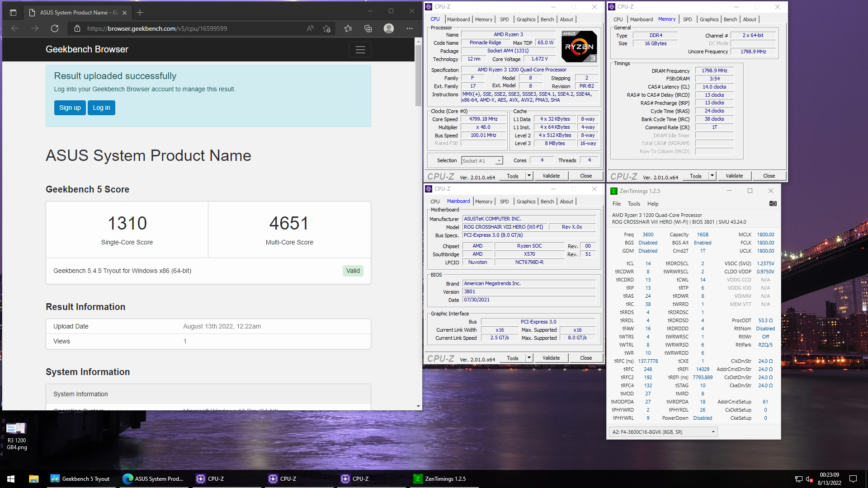The image size is (868, 488).
Task: Switch to ZenTimings 1.2.5 taskbar item
Action: [x=444, y=479]
